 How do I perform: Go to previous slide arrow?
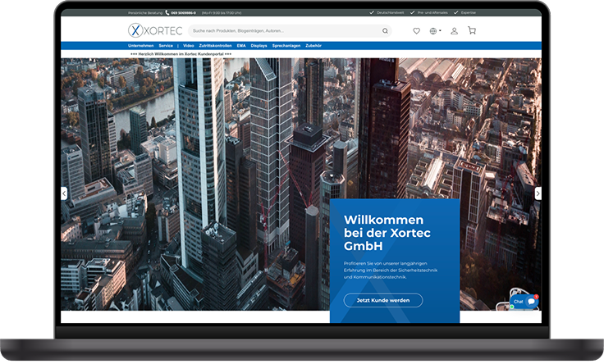pos(64,193)
